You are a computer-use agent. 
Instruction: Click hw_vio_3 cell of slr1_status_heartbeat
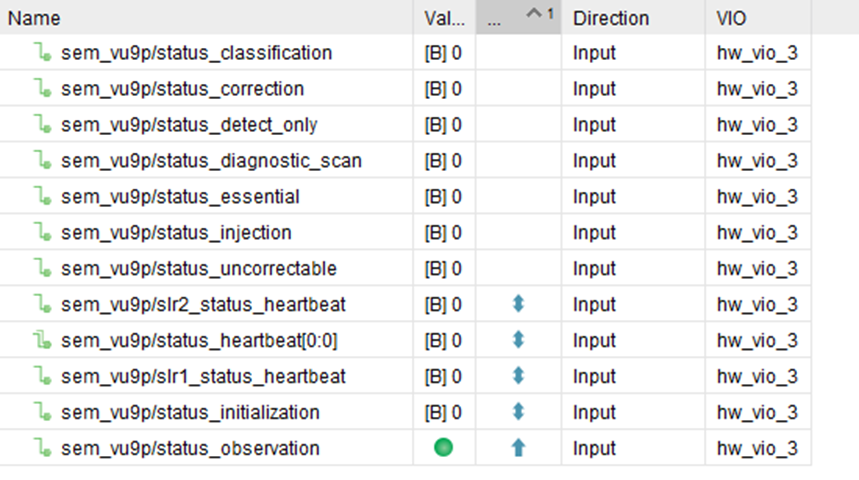pos(757,376)
